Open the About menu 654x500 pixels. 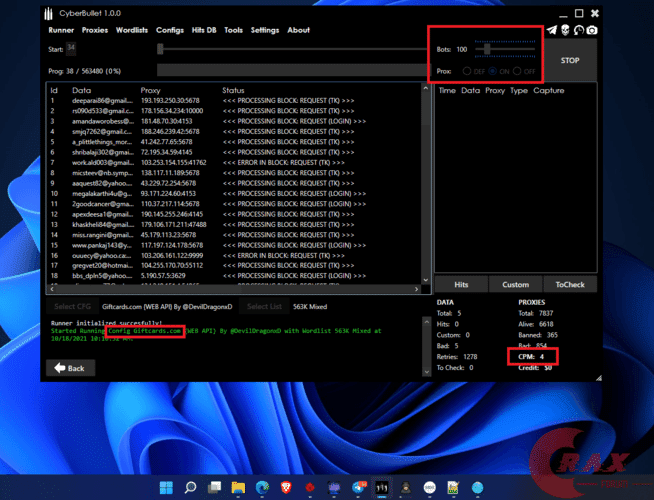298,30
